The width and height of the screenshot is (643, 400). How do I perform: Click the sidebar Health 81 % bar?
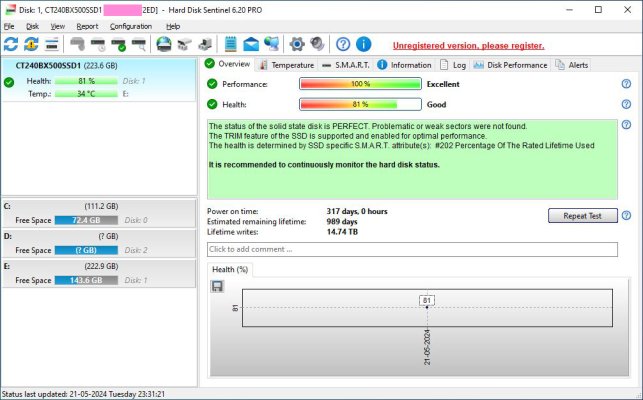click(86, 81)
